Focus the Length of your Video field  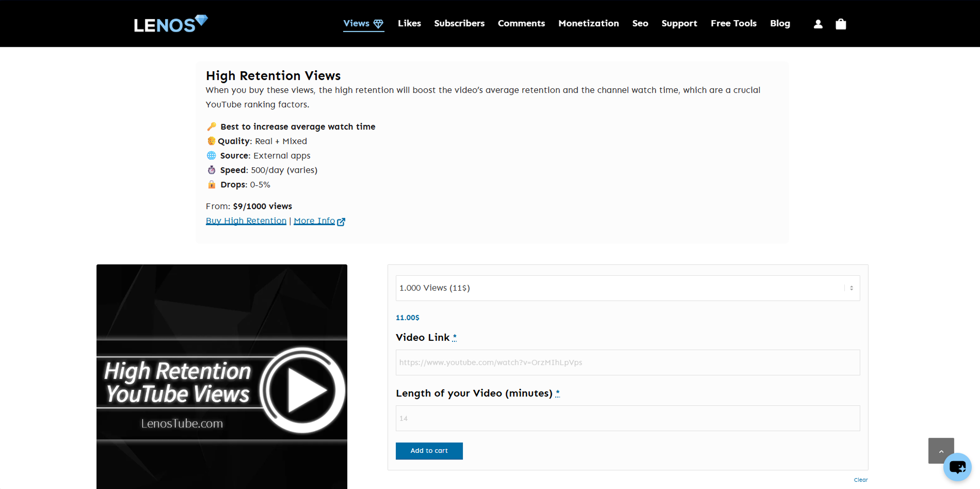pyautogui.click(x=628, y=418)
